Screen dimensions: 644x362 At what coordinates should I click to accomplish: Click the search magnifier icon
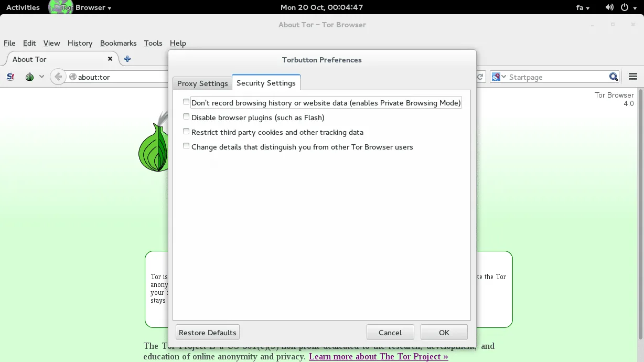[614, 77]
